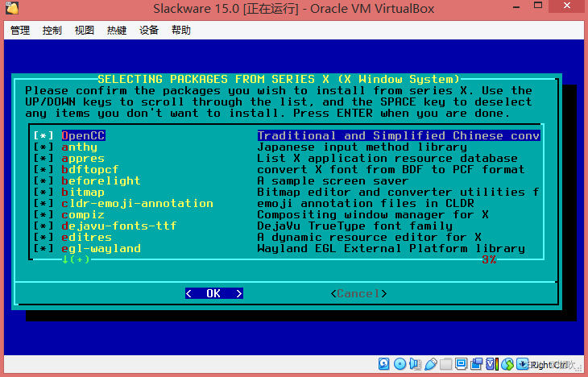Screen dimensions: 588x377
Task: Toggle the editres package checkbox
Action: click(43, 237)
